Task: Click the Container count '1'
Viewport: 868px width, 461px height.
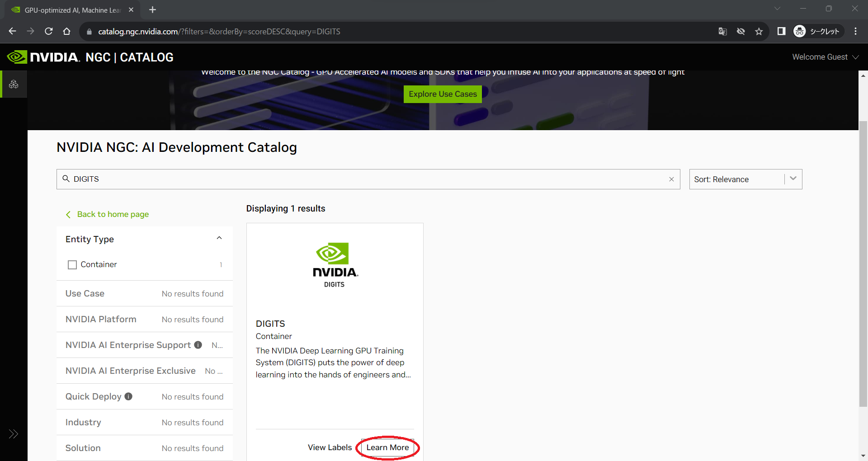Action: (221, 265)
